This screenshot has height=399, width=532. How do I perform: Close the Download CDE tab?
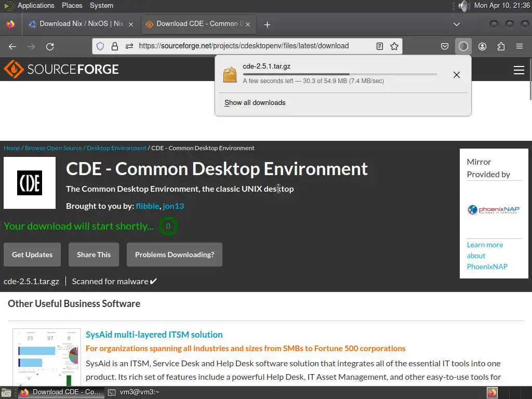(248, 24)
